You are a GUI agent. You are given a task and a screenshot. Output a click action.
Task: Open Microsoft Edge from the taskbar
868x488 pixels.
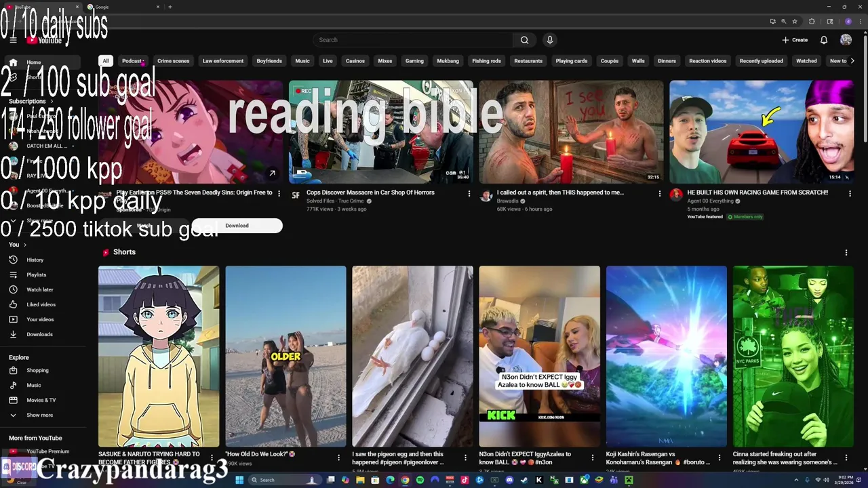point(390,480)
